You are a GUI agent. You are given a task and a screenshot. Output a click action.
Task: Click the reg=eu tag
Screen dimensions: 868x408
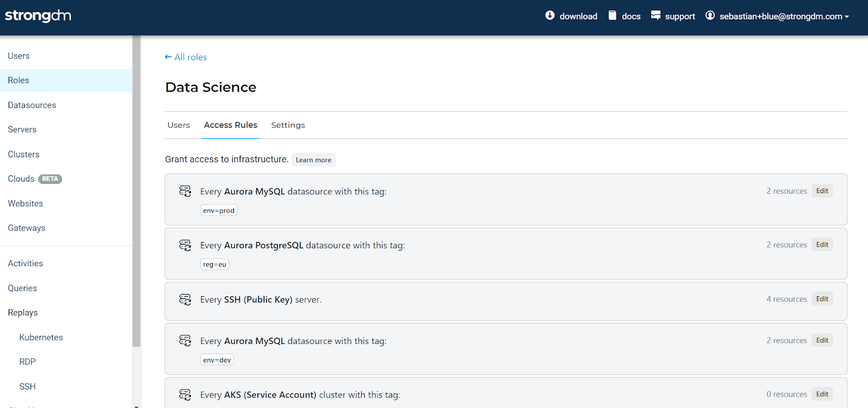pos(215,264)
